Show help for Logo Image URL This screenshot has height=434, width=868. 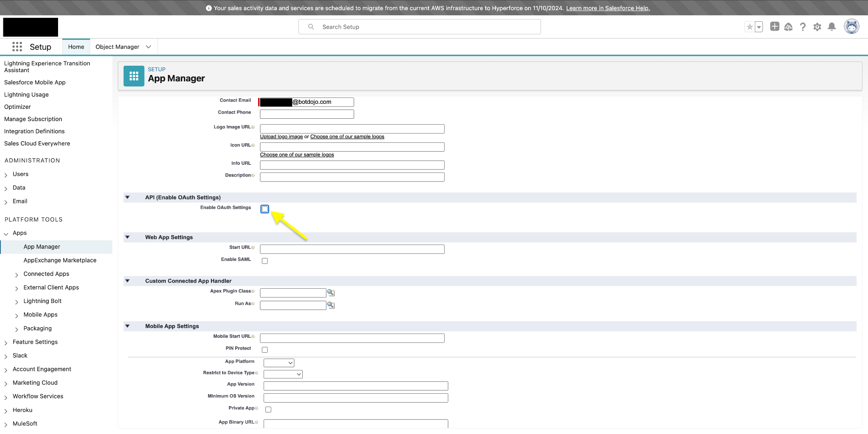[x=253, y=127]
